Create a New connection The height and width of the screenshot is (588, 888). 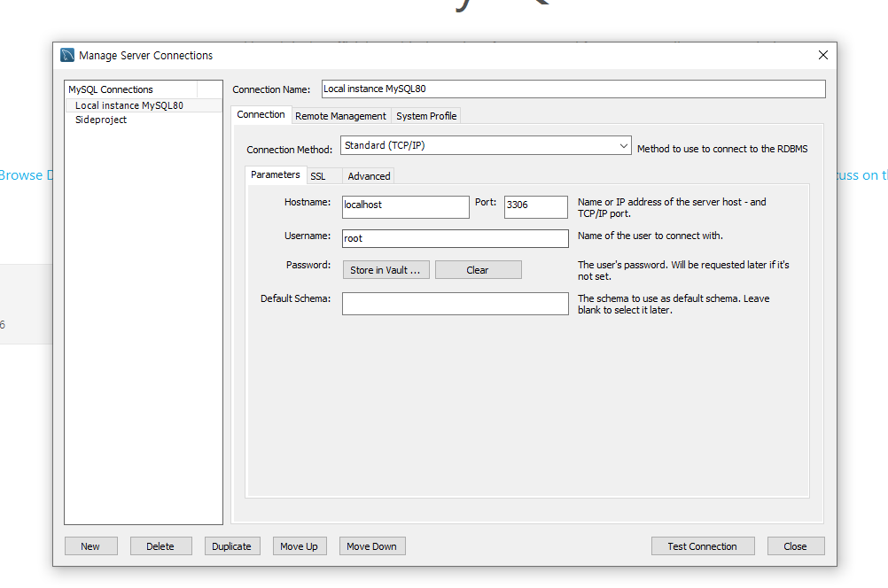point(90,546)
